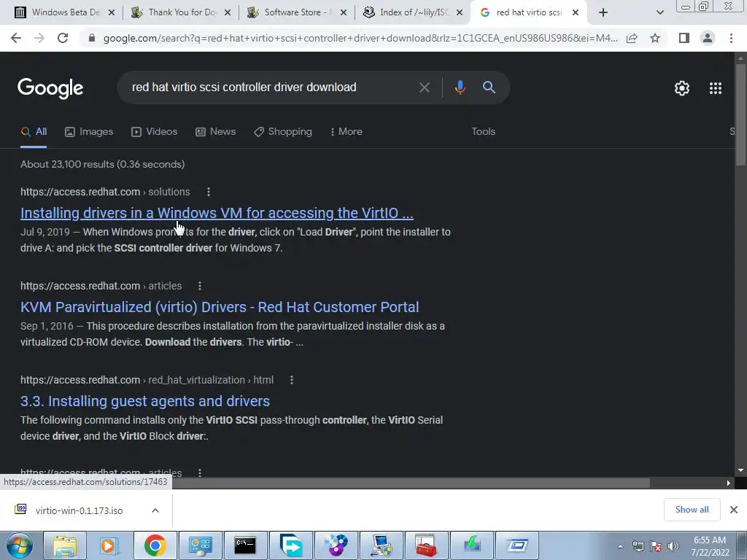Select the Videos search filter

click(x=155, y=132)
